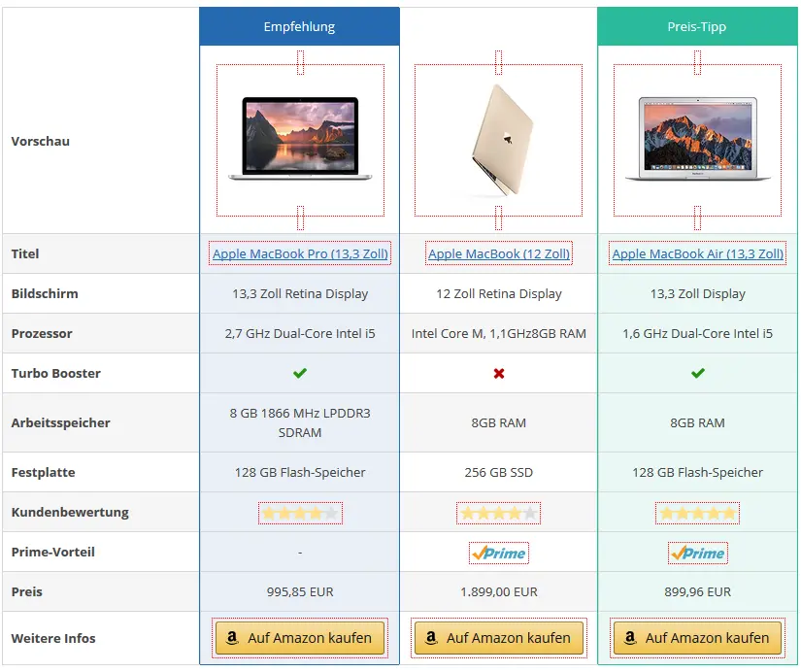Image resolution: width=801 pixels, height=672 pixels.
Task: Open the Apple MacBook (12 Zoll) link
Action: point(499,253)
